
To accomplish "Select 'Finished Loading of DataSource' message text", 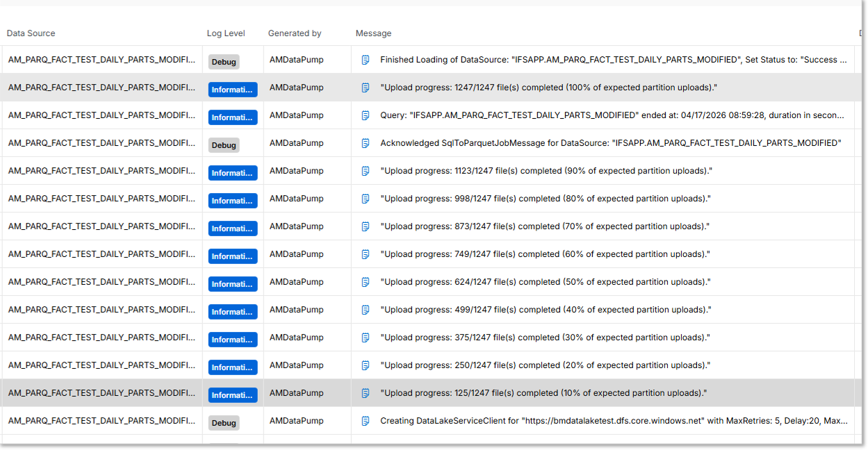I will tap(614, 60).
